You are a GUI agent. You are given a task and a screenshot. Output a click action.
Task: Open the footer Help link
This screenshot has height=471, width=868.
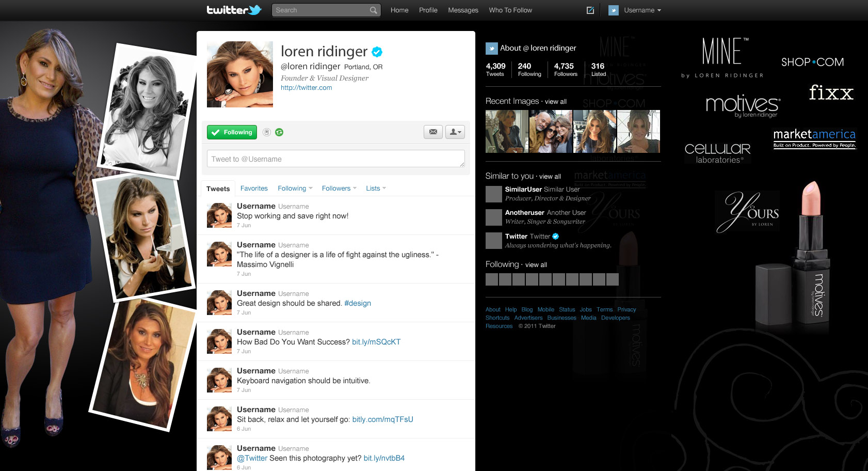tap(511, 310)
